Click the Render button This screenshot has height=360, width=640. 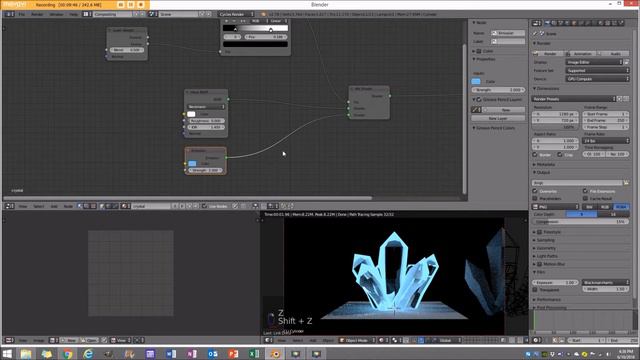548,53
